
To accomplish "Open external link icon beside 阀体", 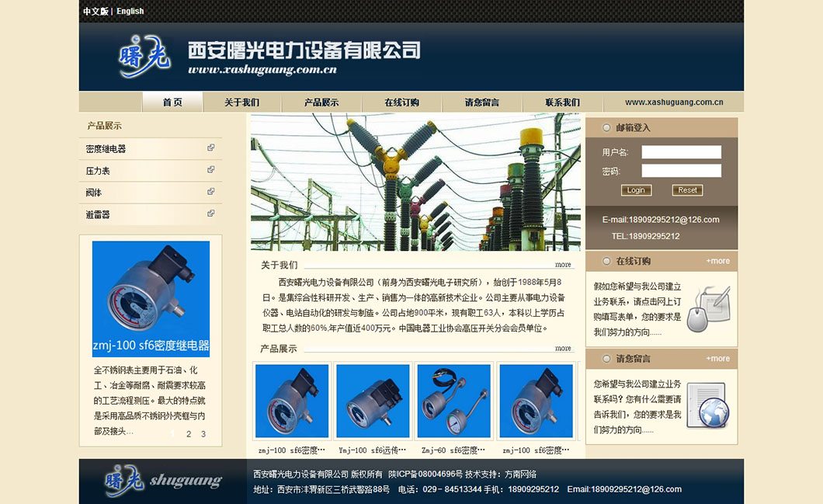I will 210,192.
